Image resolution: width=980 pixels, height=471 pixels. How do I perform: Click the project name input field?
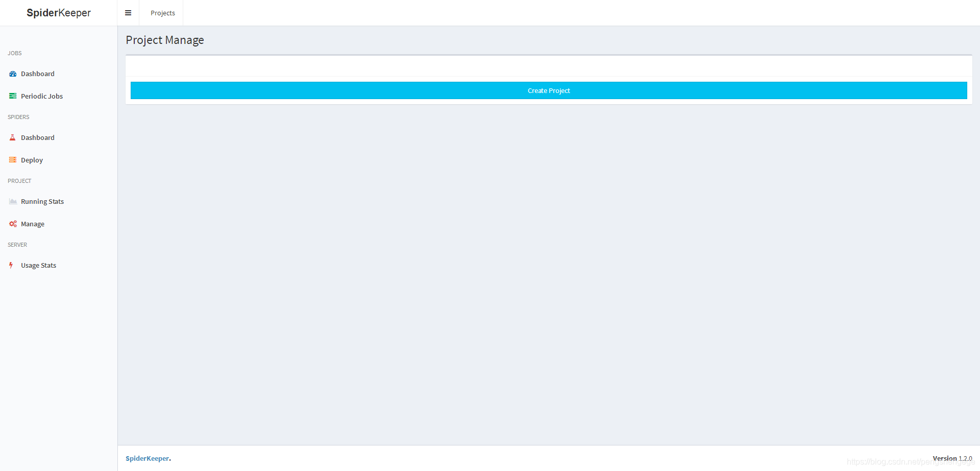coord(549,67)
